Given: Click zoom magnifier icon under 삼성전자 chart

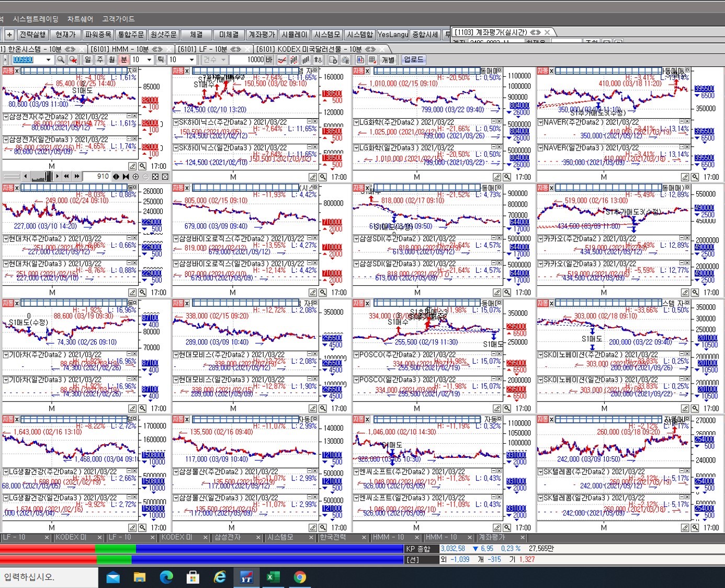Looking at the screenshot, I should (x=142, y=166).
